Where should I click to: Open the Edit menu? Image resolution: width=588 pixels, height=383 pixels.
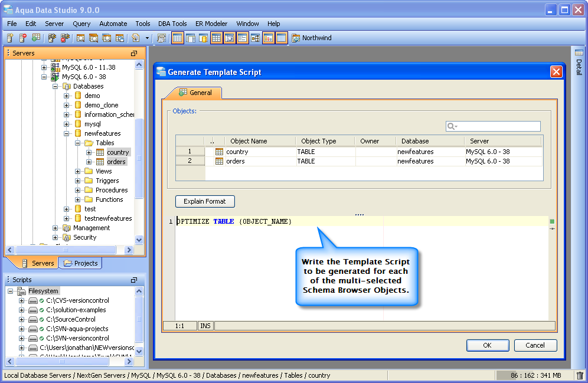pyautogui.click(x=31, y=24)
